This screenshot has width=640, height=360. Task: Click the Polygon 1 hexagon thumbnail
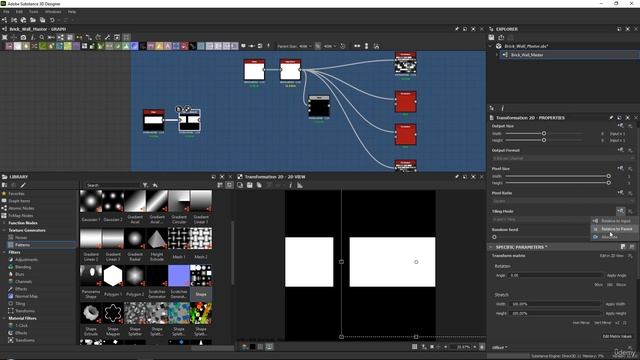point(113,276)
